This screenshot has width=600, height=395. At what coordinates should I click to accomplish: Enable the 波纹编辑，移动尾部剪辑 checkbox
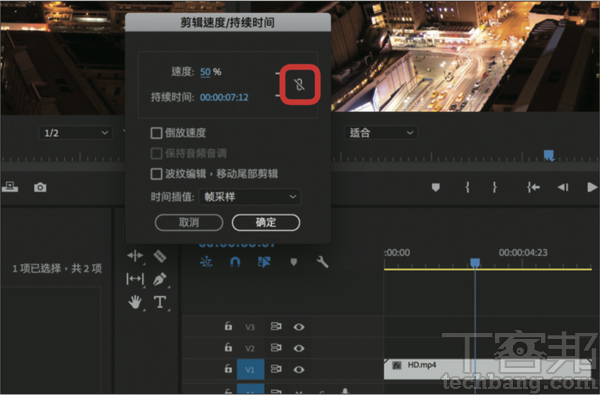coord(156,174)
